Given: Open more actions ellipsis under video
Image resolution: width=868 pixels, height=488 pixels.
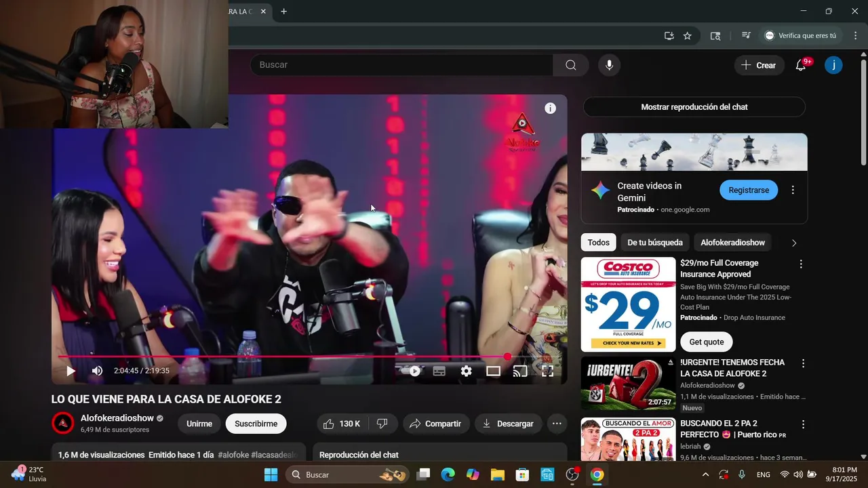Looking at the screenshot, I should (x=557, y=424).
